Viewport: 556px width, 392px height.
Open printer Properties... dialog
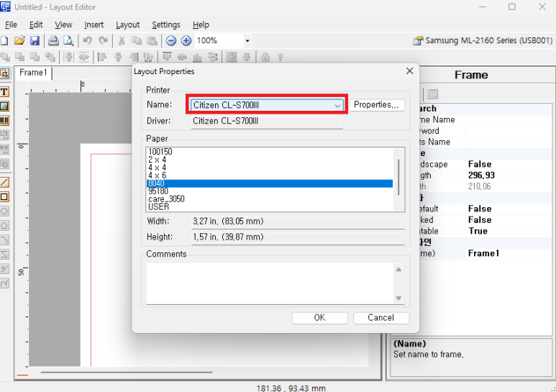(x=377, y=105)
